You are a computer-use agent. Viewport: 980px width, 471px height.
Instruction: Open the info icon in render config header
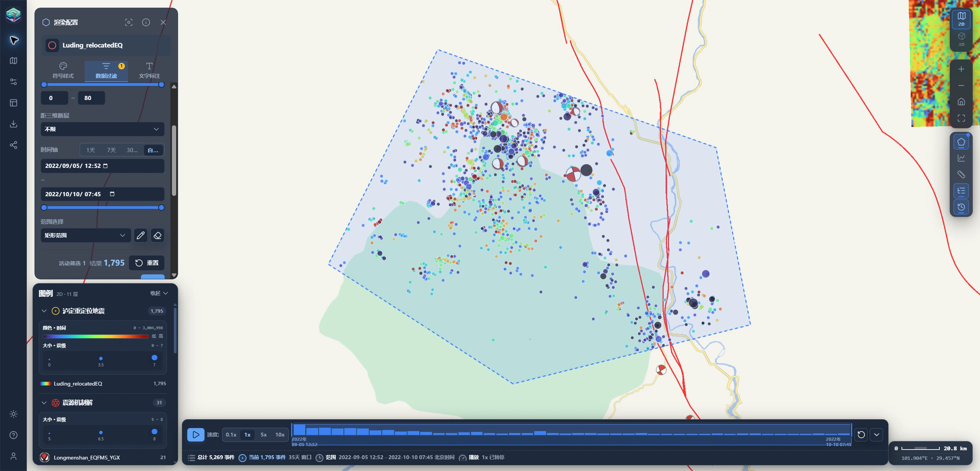(x=146, y=22)
